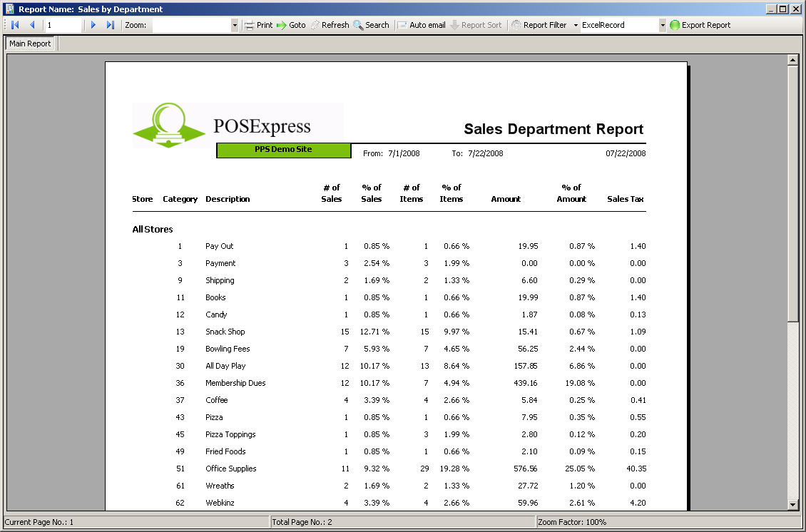Select the Snack Shop description

click(225, 332)
